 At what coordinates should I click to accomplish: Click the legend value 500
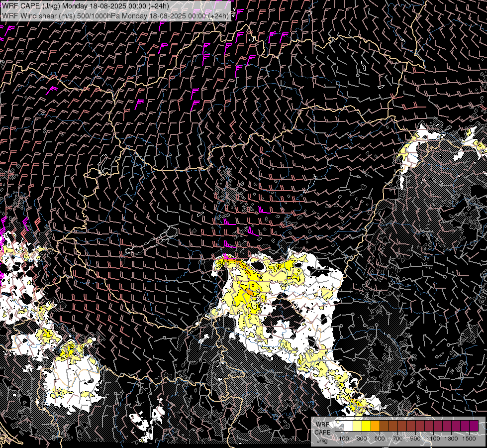(380, 439)
